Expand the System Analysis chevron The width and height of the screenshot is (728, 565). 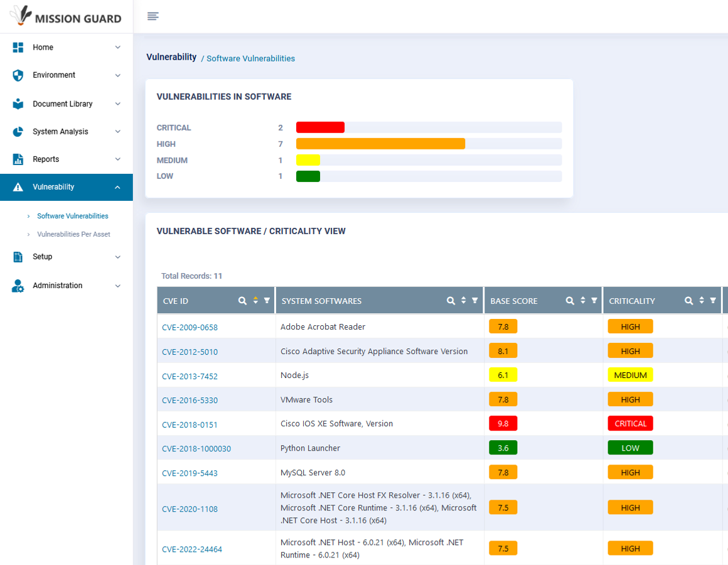118,131
